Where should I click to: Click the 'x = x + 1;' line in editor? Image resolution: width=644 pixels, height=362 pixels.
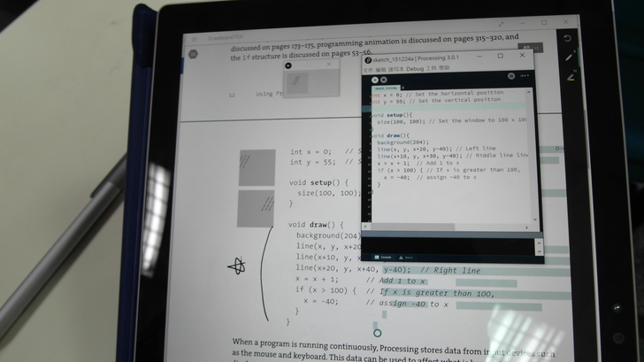click(x=418, y=163)
